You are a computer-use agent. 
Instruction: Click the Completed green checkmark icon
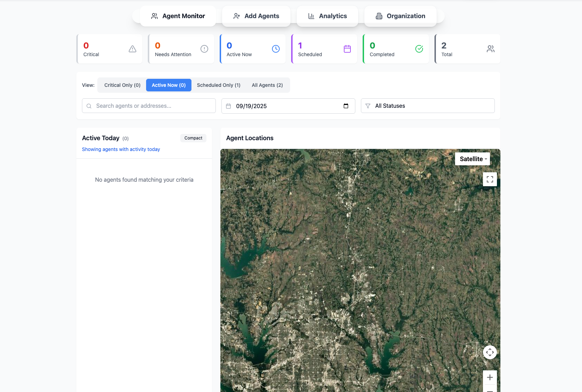coord(419,49)
